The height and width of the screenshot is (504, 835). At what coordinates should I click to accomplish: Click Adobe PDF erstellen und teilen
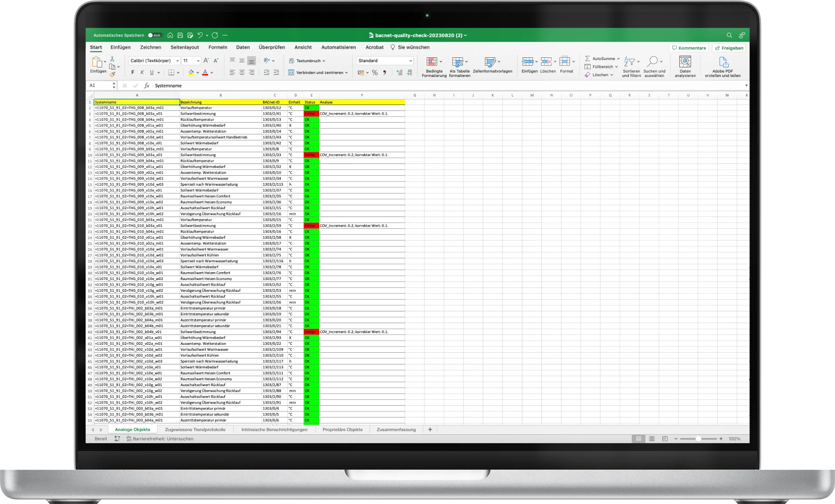(722, 67)
